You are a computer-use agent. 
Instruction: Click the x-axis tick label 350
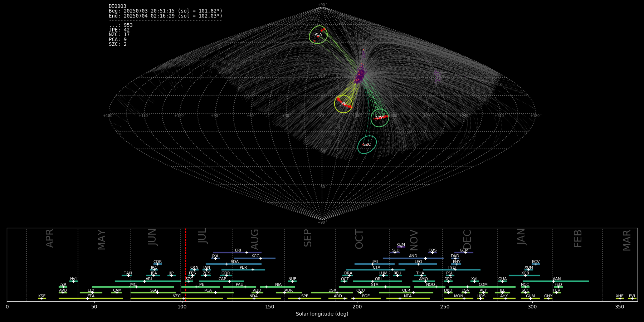coord(620,307)
